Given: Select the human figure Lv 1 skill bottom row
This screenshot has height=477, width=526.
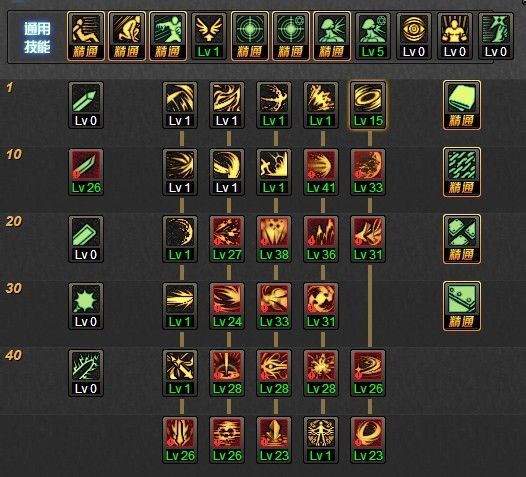Looking at the screenshot, I should pos(321,440).
